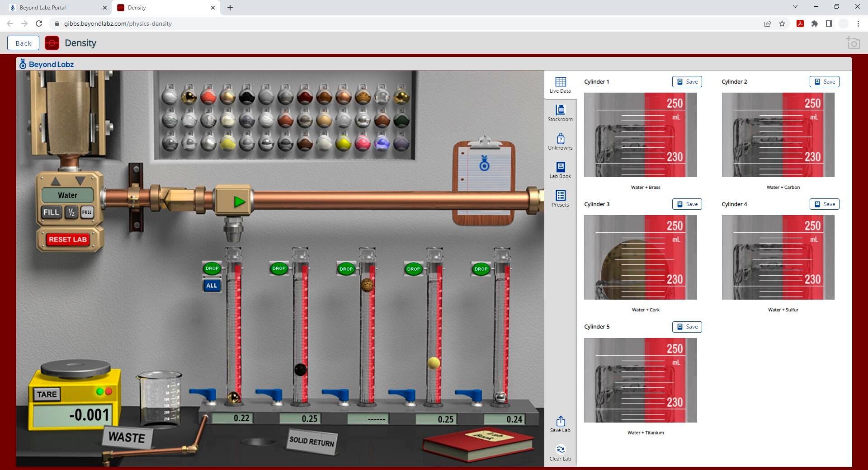The height and width of the screenshot is (470, 868).
Task: Open the Unknowns panel
Action: [560, 141]
